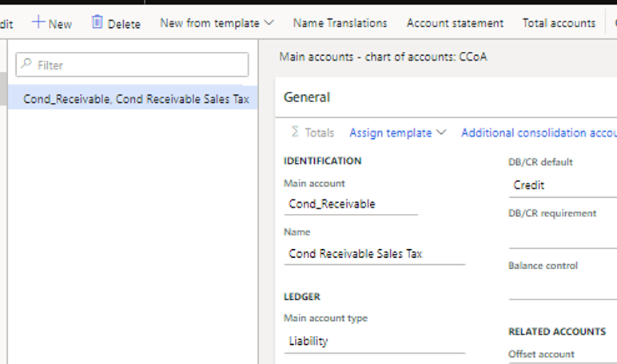Click Additional consolidation accounts link

[x=538, y=133]
